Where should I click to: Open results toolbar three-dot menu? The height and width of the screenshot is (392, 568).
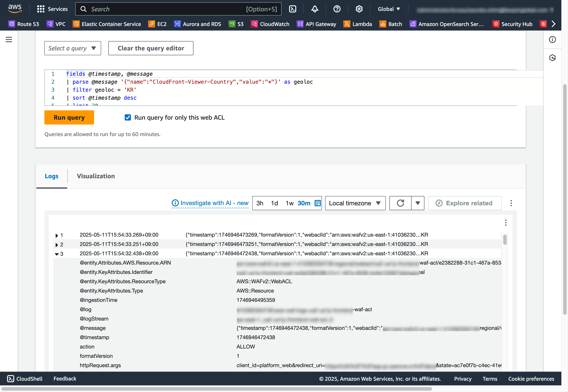pos(511,203)
